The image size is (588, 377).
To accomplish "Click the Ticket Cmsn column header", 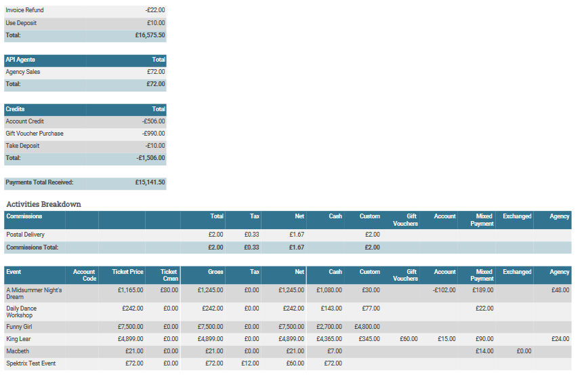I will click(x=169, y=275).
